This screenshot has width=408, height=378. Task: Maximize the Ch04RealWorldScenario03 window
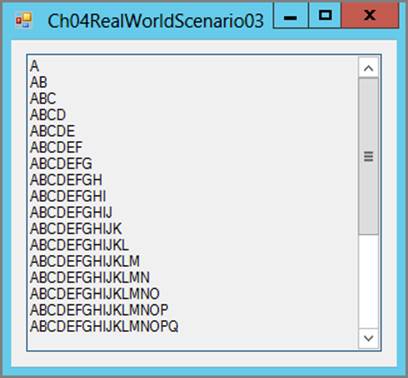325,16
